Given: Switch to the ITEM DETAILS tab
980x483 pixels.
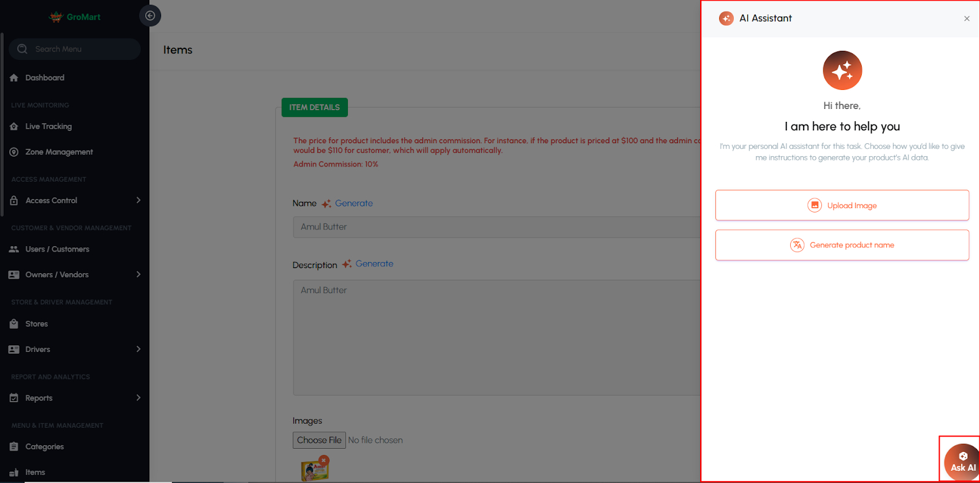Looking at the screenshot, I should pos(314,107).
